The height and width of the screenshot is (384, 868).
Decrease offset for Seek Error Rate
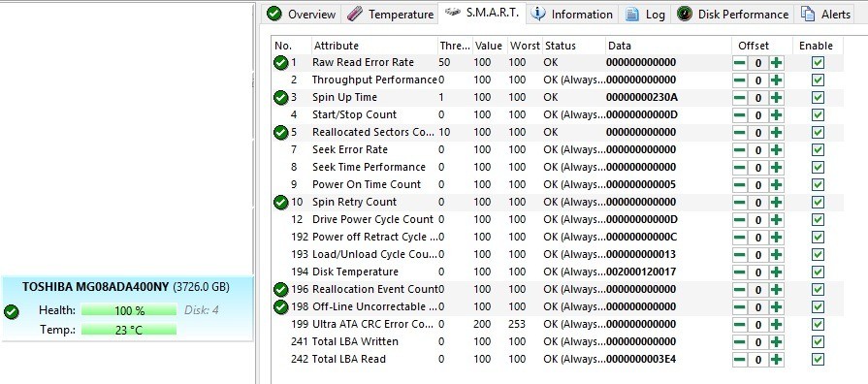coord(740,150)
